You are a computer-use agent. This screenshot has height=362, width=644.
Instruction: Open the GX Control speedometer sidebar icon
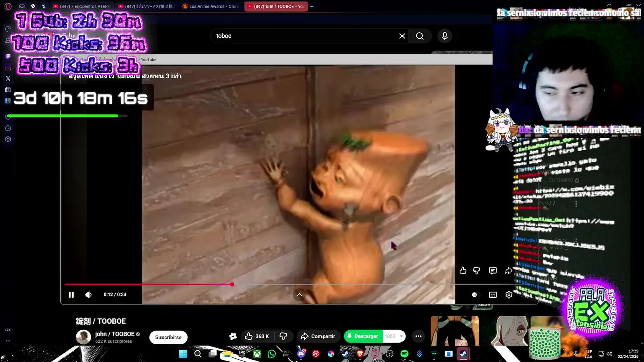(x=8, y=29)
